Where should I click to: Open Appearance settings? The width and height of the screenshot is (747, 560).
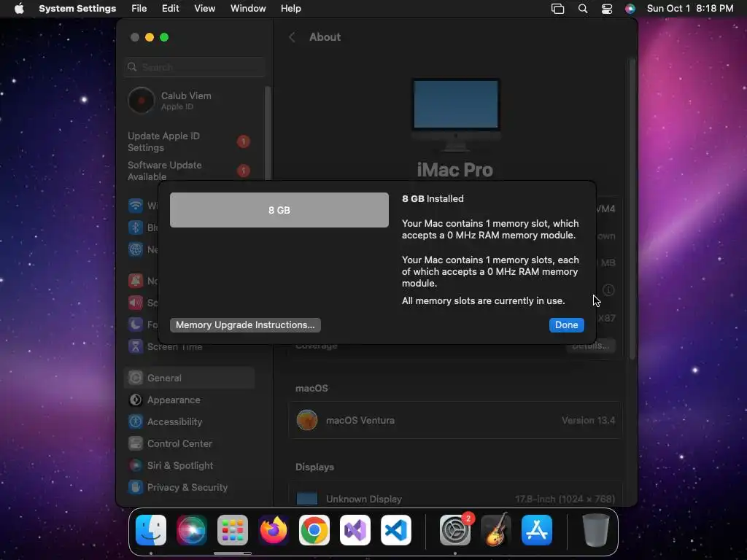pyautogui.click(x=189, y=400)
